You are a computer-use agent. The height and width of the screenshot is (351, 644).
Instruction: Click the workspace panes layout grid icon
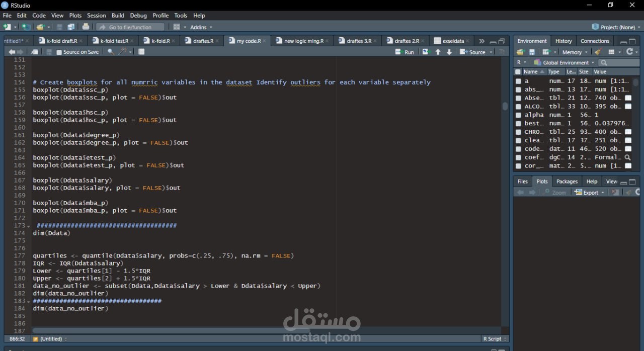(177, 27)
